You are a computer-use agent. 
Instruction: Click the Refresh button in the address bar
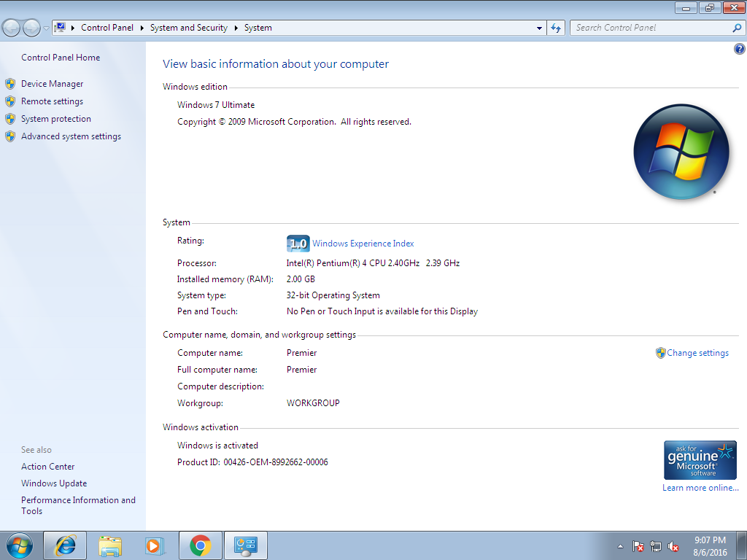click(556, 28)
